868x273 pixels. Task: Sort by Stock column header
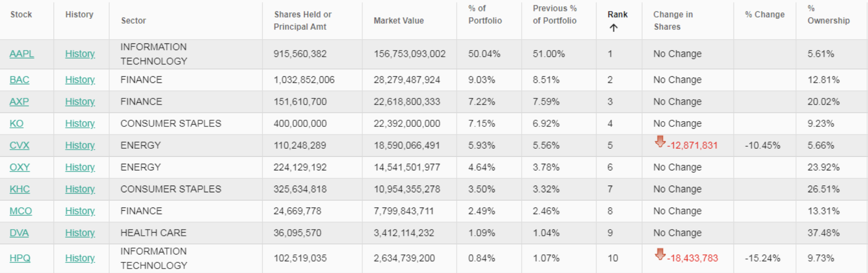tap(21, 14)
